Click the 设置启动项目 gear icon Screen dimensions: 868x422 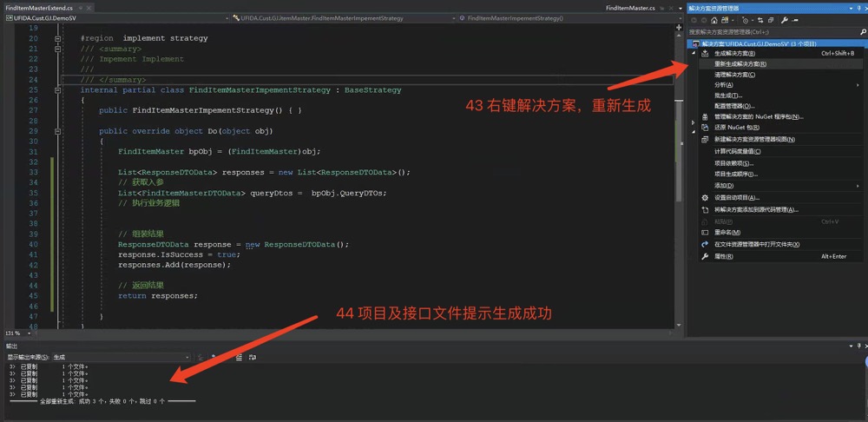[705, 197]
